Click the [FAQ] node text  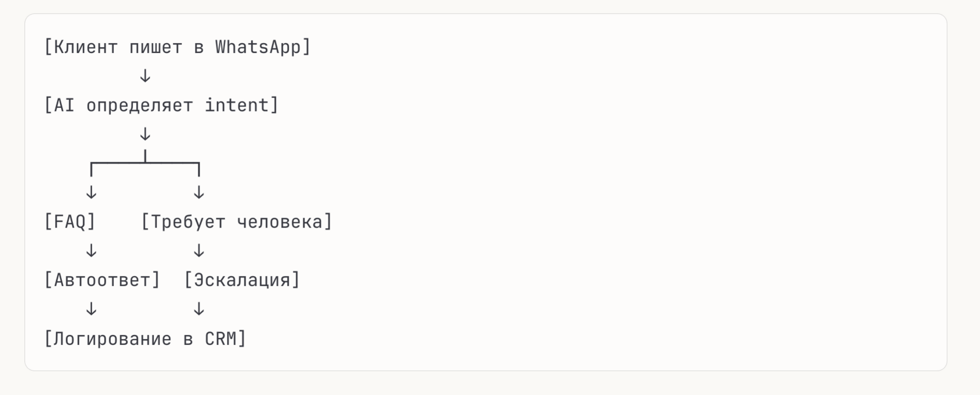[70, 222]
